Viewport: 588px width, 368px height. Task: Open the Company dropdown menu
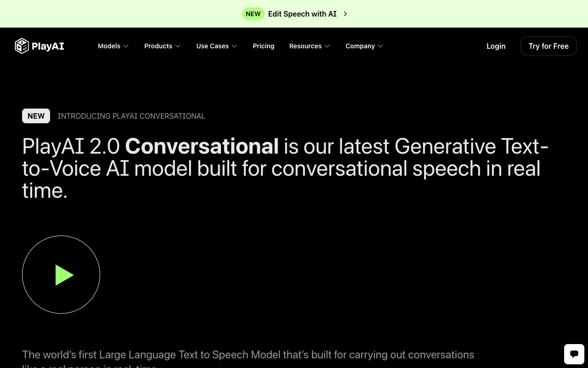pos(364,46)
